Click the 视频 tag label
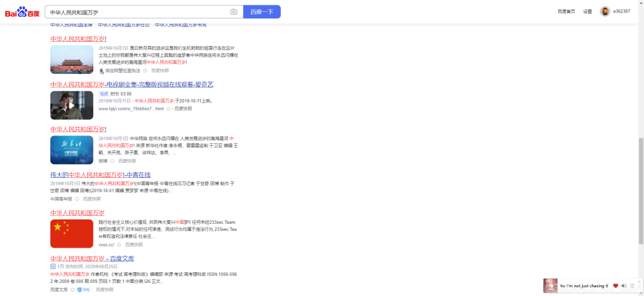Viewport: 644px width, 296px height. (104, 94)
